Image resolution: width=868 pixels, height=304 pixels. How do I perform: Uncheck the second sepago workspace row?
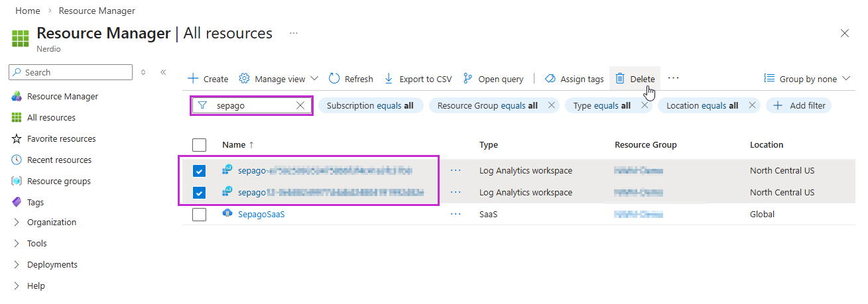[199, 193]
